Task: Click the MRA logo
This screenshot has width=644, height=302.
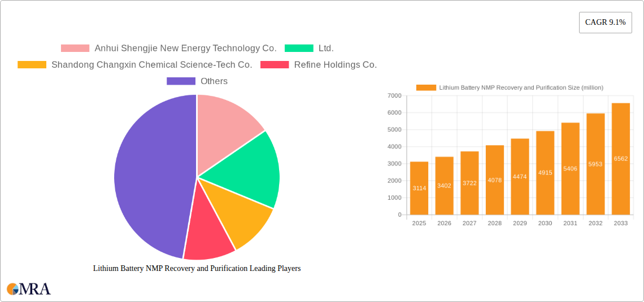Action: tap(29, 289)
